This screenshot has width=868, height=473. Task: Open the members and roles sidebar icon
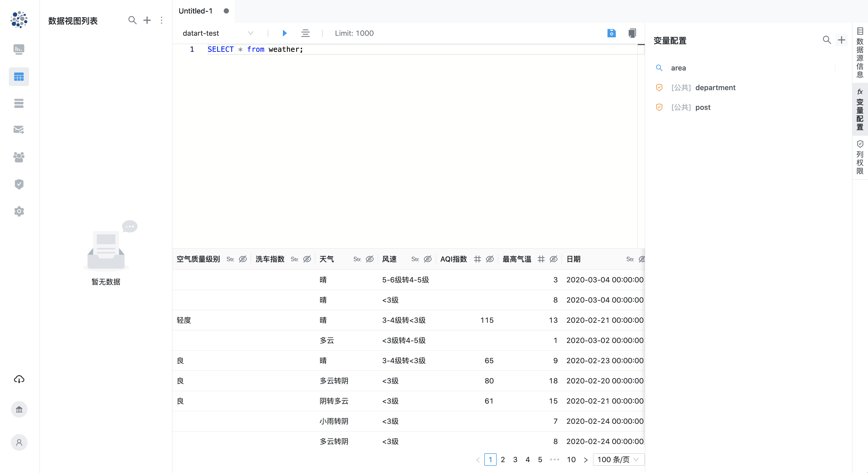point(19,157)
